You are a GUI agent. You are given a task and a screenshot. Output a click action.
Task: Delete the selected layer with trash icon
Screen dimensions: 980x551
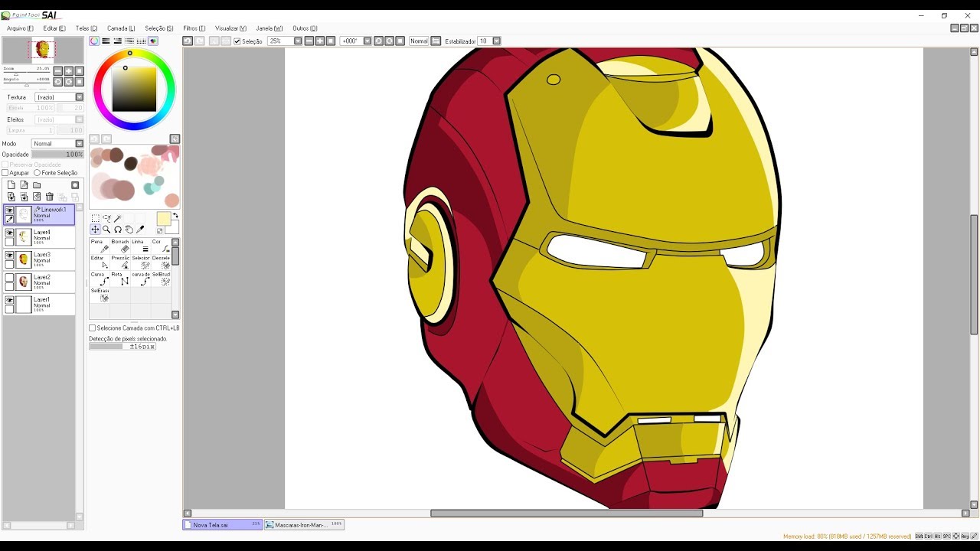point(49,197)
